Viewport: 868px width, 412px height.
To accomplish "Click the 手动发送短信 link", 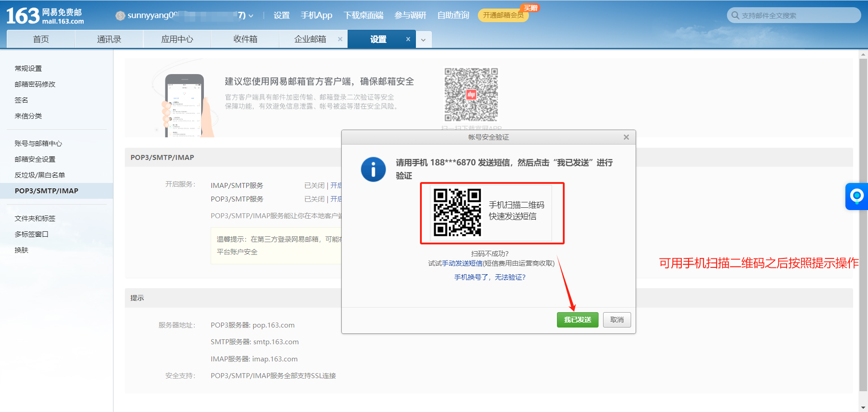I will (x=462, y=263).
